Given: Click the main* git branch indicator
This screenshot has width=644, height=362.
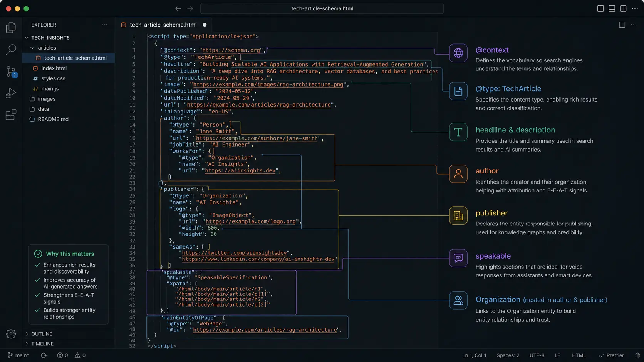Looking at the screenshot, I should point(18,355).
